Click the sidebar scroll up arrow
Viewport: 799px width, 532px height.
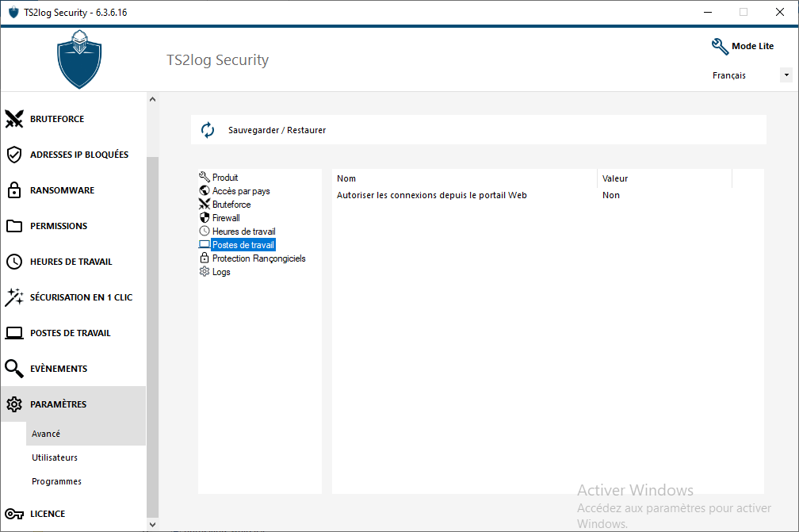tap(152, 99)
